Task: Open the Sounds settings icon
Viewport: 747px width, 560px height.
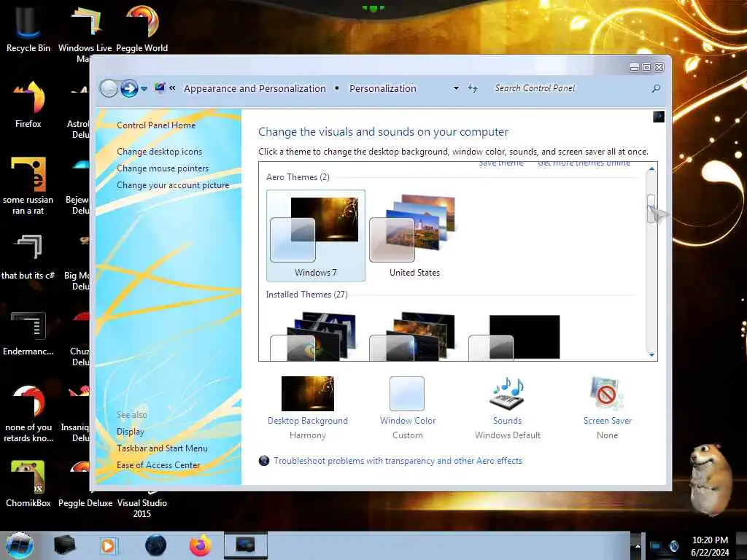Action: (x=507, y=393)
